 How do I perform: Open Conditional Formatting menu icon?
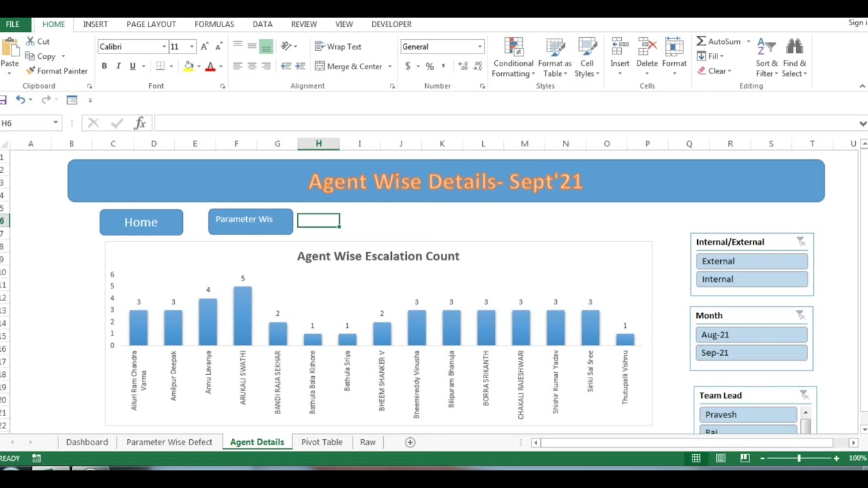click(514, 47)
